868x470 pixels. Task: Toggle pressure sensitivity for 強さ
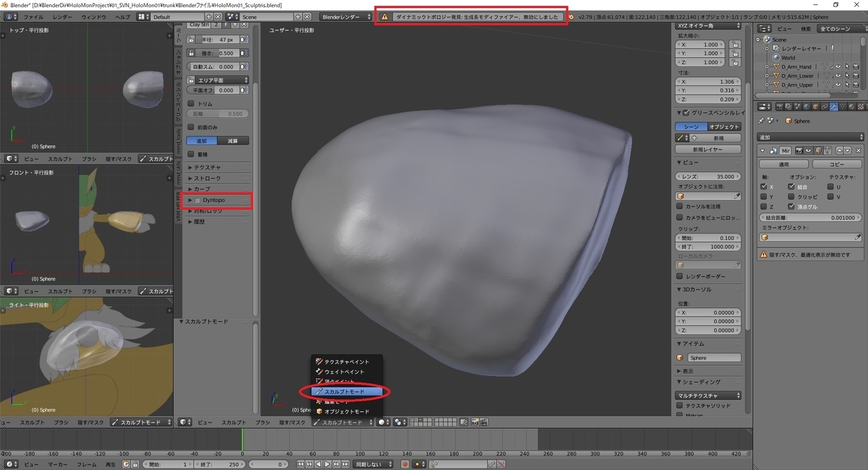(x=244, y=53)
